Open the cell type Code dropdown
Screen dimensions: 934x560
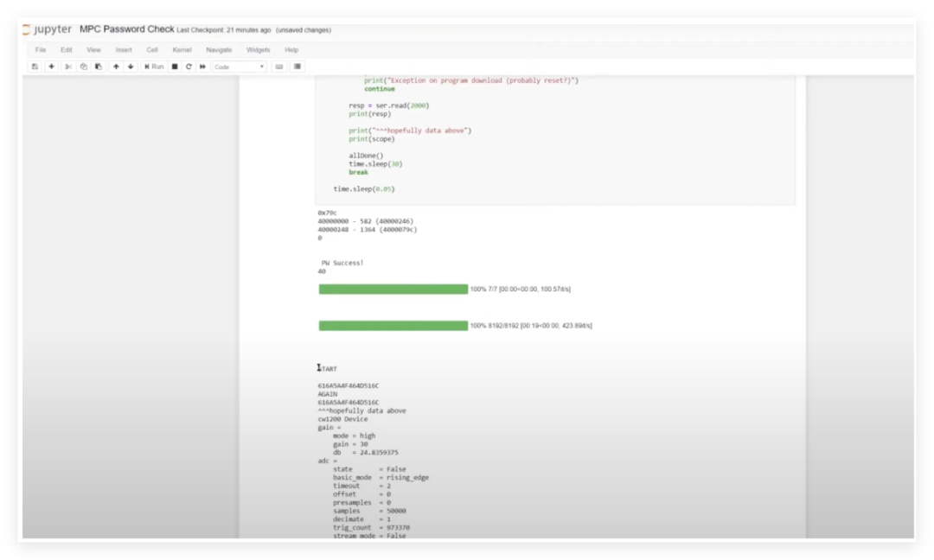coord(240,67)
